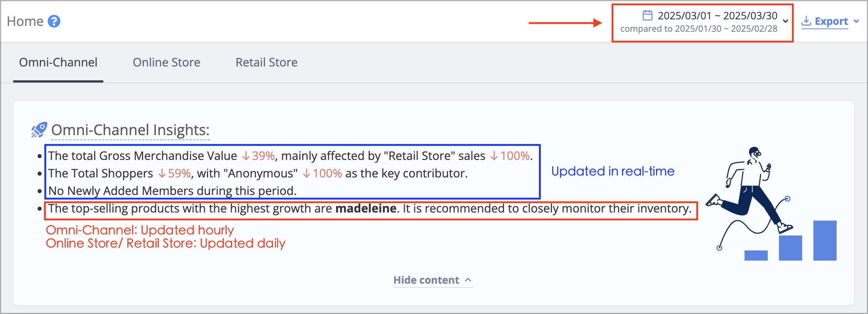Switch to the Online Store tab
This screenshot has width=868, height=314.
click(166, 62)
